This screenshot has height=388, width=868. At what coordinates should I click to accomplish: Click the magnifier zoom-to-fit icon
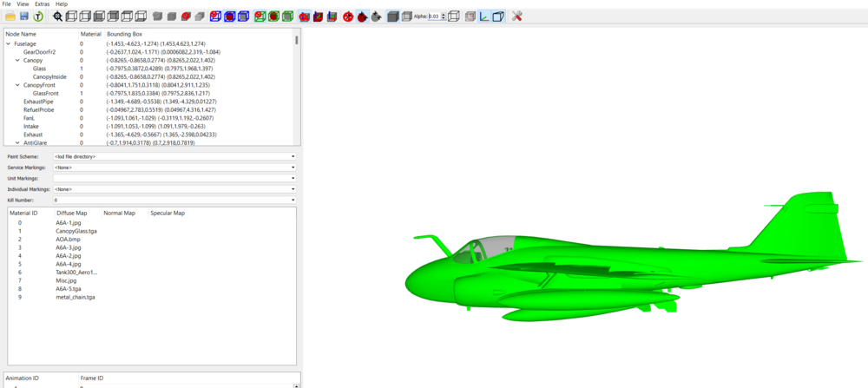coord(57,16)
